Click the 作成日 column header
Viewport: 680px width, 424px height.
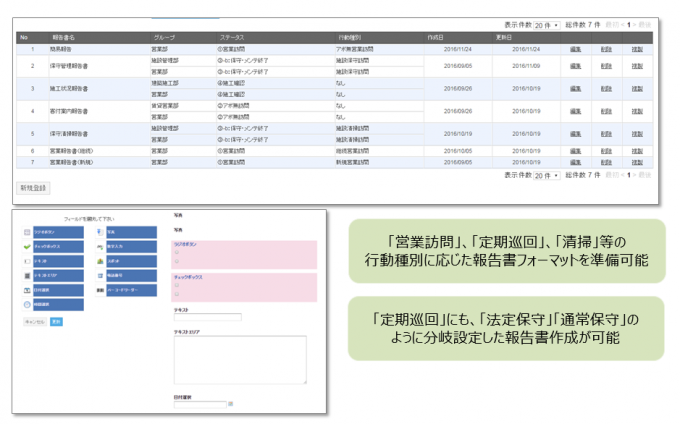(435, 38)
